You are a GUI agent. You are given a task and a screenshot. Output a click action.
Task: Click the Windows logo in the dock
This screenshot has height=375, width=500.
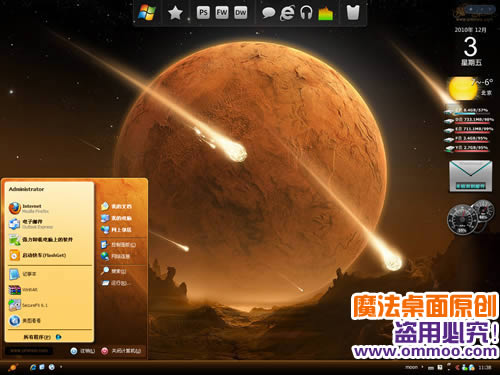coord(147,13)
